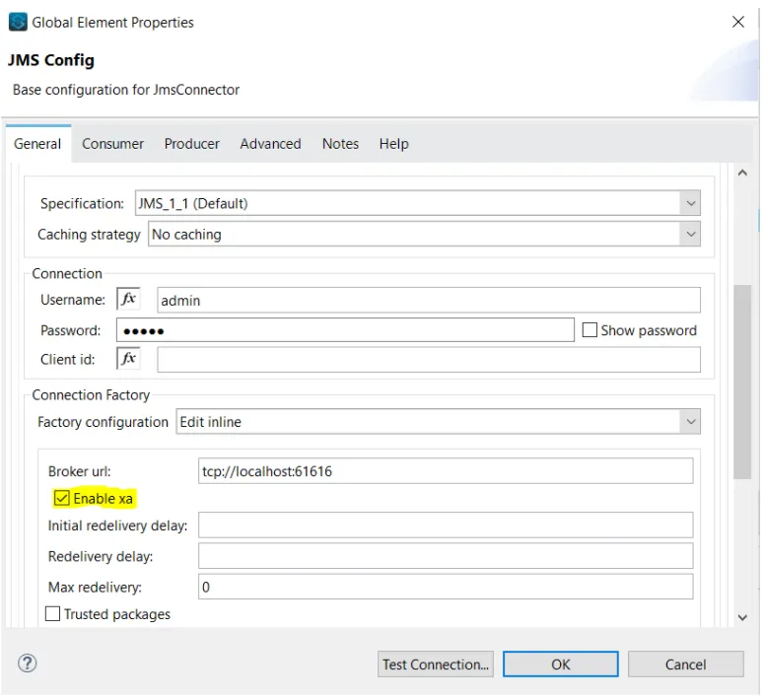
Task: Click the Initial redelivery delay field
Action: coord(446,525)
